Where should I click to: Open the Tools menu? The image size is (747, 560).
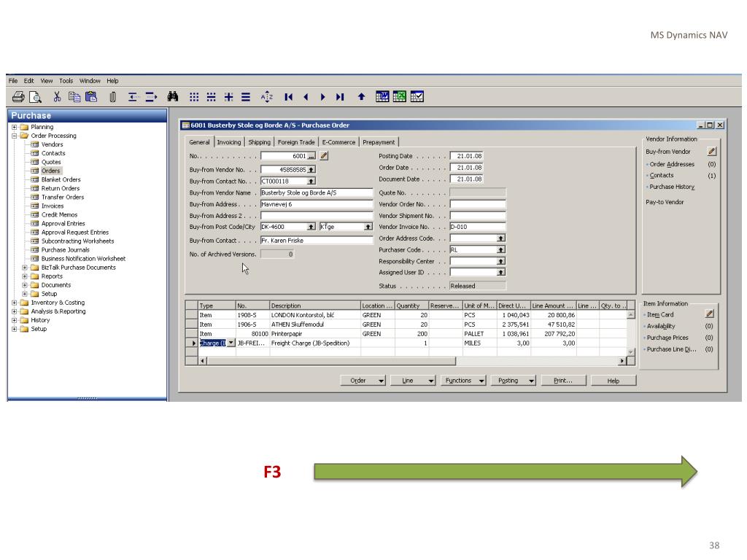[66, 80]
